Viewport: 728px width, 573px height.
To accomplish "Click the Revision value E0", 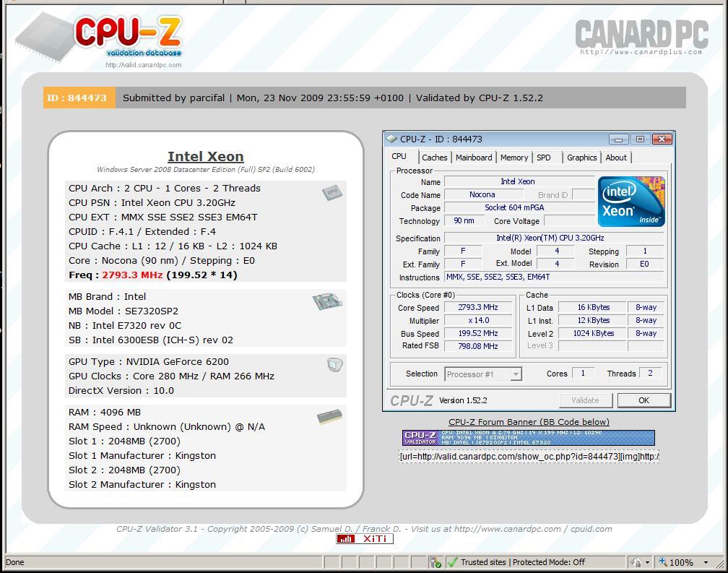I will click(x=644, y=264).
